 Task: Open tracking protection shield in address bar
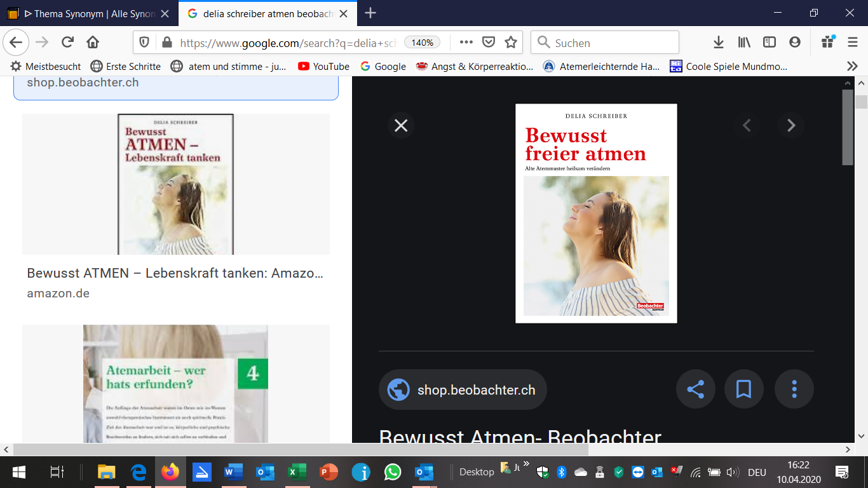144,43
